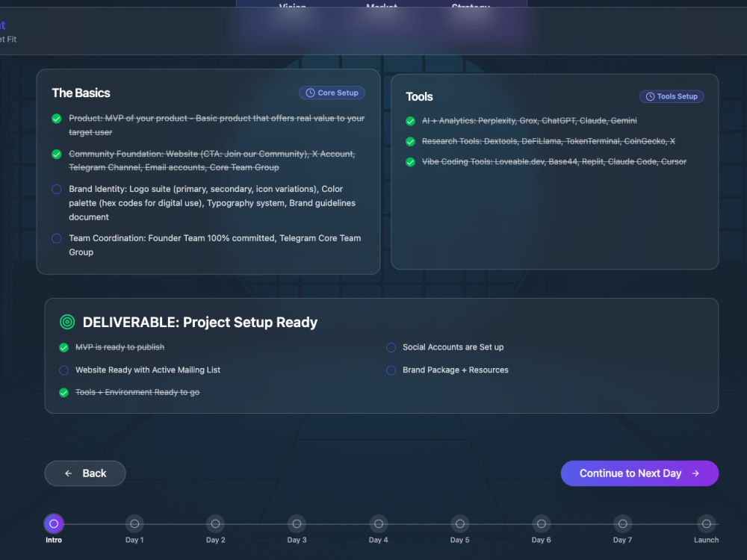This screenshot has height=560, width=747.
Task: Click the Tools Setup badge
Action: [x=672, y=96]
